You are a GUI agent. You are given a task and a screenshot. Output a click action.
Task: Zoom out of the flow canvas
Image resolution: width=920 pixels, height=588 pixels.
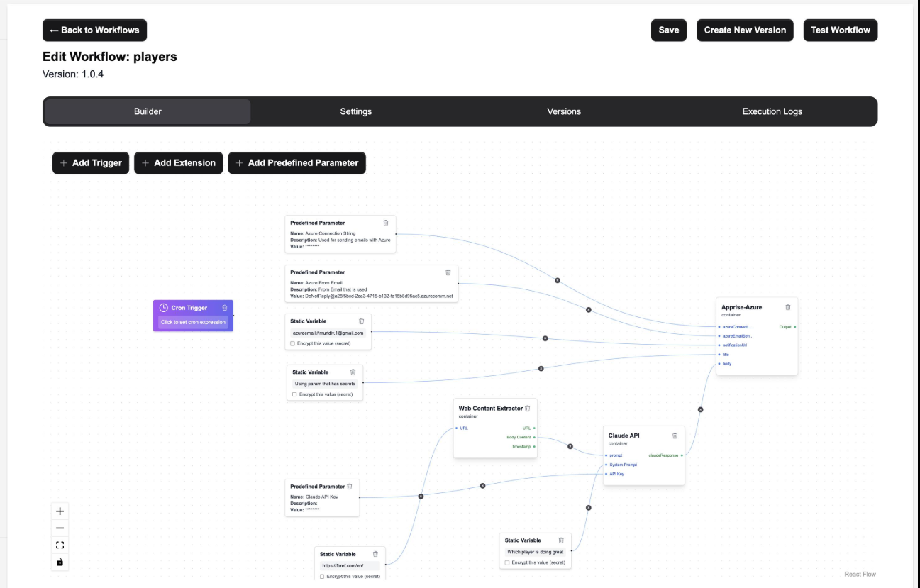pyautogui.click(x=60, y=528)
